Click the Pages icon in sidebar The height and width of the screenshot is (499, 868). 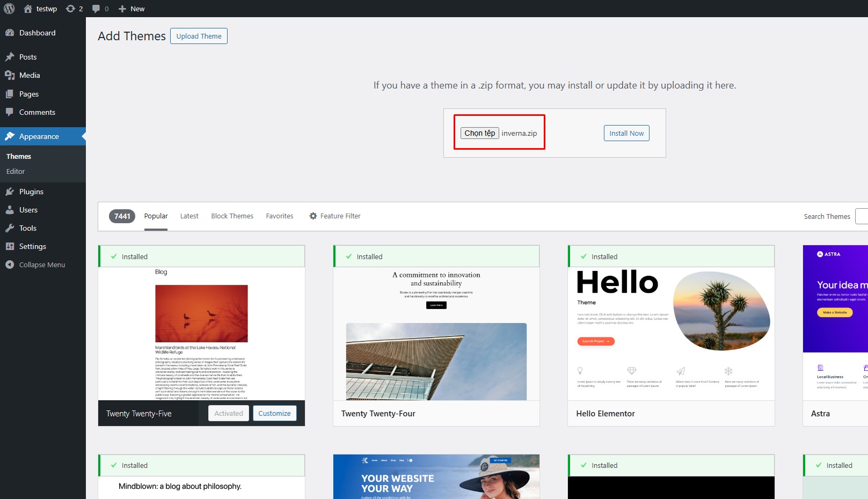tap(10, 94)
